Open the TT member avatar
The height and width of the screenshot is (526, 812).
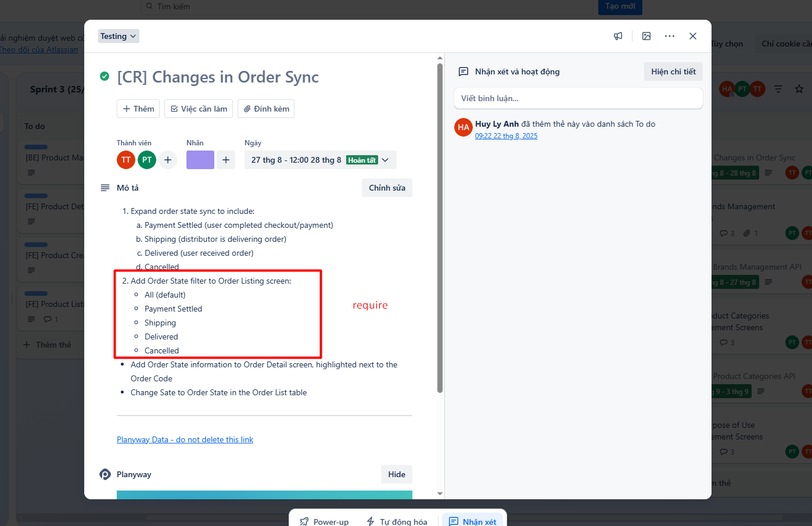tap(126, 160)
